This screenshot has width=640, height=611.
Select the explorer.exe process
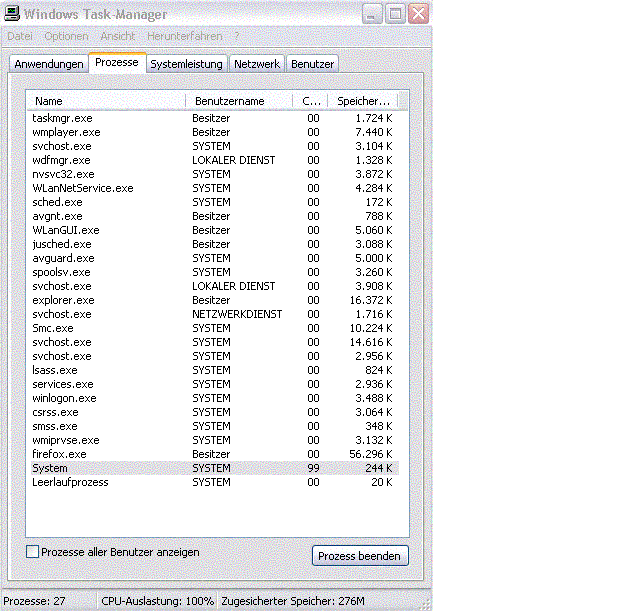click(215, 300)
